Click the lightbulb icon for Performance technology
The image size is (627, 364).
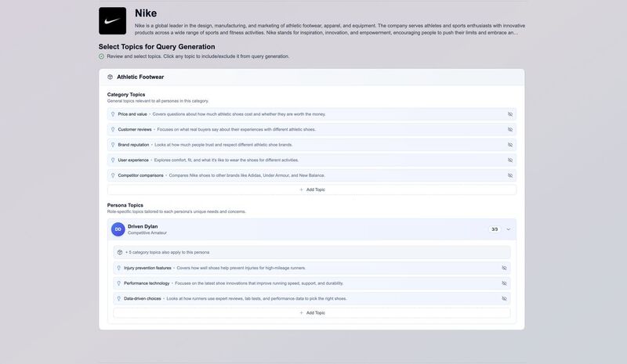coord(119,283)
